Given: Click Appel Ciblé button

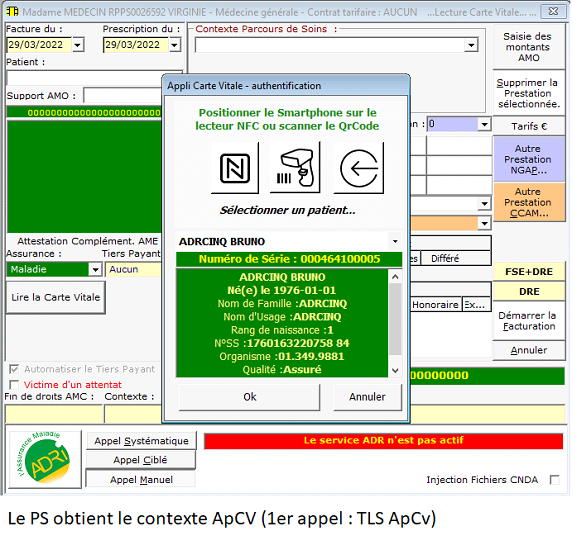Looking at the screenshot, I should 140,460.
